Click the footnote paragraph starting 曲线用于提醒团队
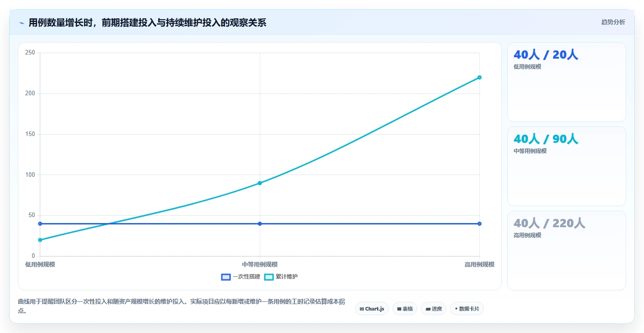 [181, 306]
